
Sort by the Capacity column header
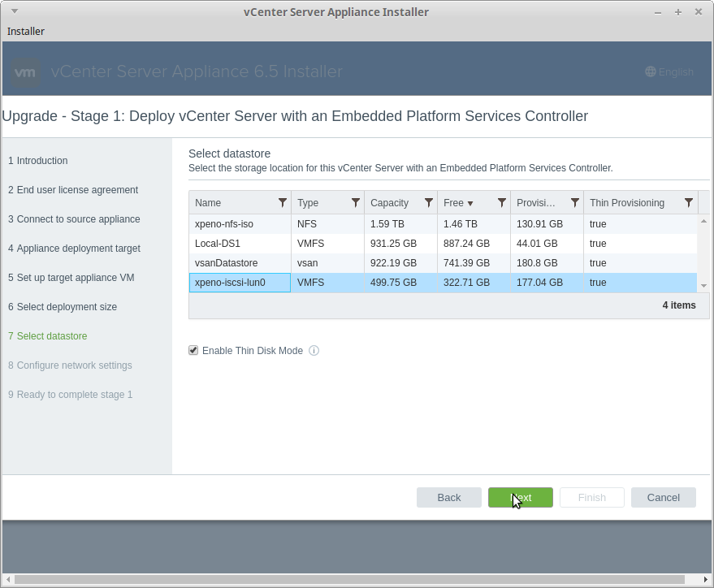pos(389,203)
